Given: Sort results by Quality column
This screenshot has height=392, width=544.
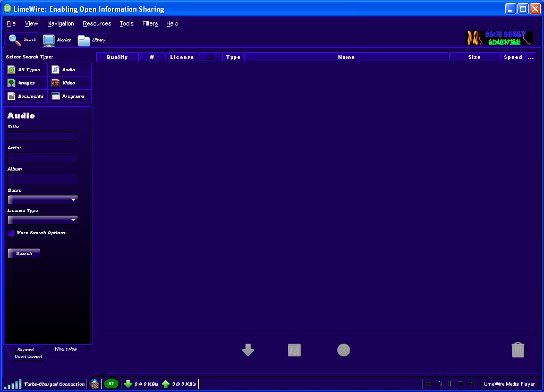Looking at the screenshot, I should [x=117, y=57].
